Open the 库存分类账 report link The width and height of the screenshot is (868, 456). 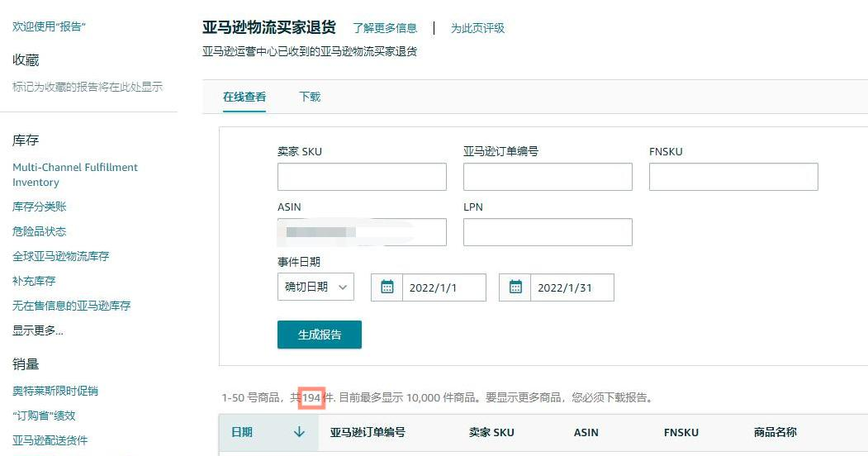(x=40, y=207)
